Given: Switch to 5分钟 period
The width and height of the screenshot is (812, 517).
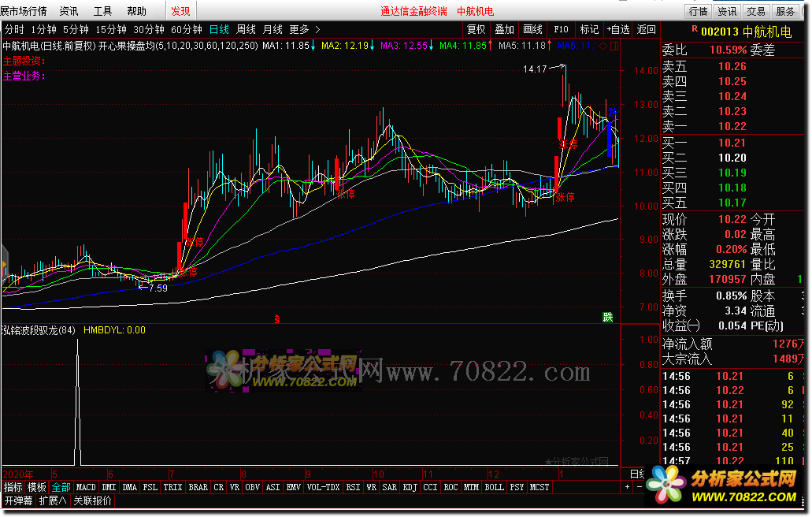Looking at the screenshot, I should coord(76,30).
